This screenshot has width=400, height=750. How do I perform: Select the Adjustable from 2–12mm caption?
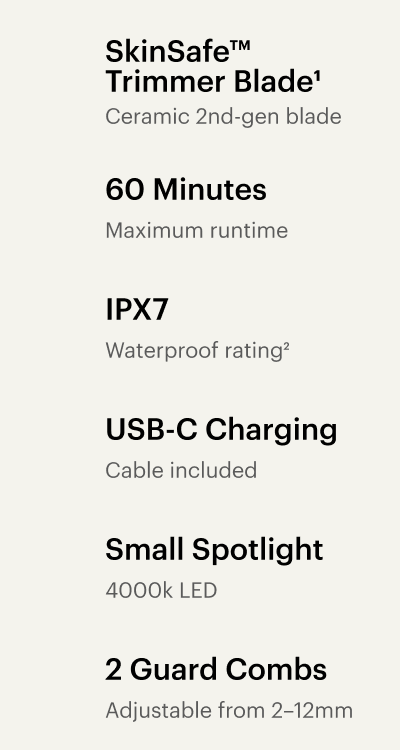pyautogui.click(x=229, y=711)
